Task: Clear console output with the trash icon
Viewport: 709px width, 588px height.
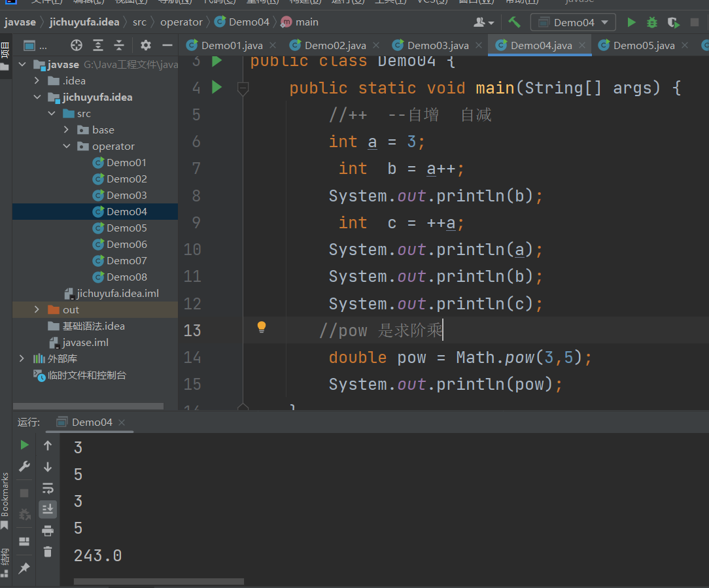Action: click(48, 551)
